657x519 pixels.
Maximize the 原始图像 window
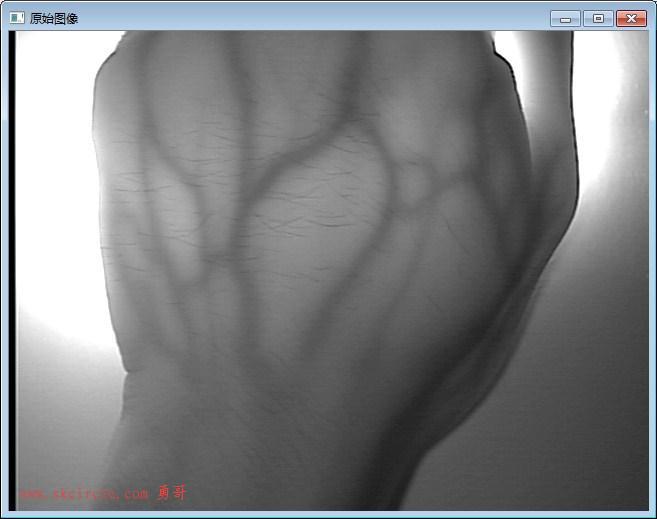(598, 19)
